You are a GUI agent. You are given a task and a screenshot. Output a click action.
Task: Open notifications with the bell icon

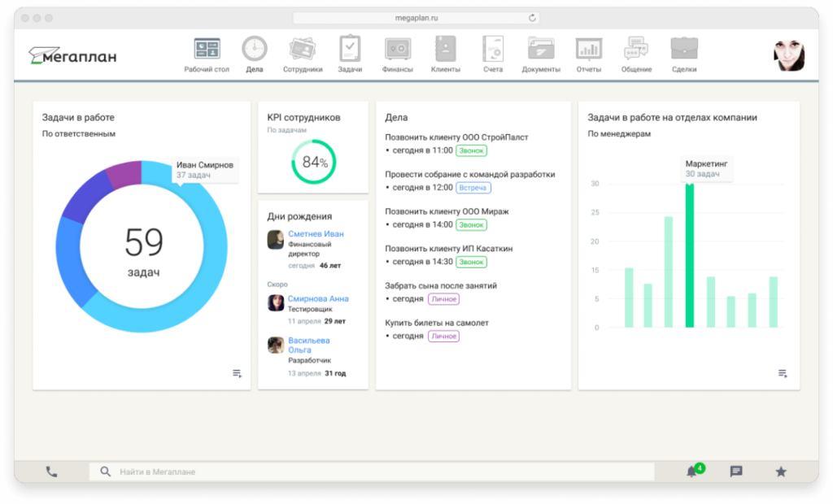point(691,471)
